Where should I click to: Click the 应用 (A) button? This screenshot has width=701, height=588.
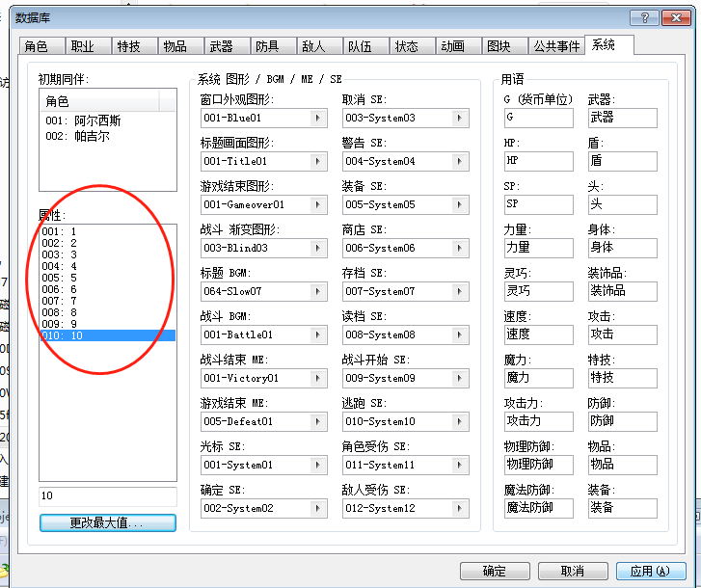(x=651, y=571)
